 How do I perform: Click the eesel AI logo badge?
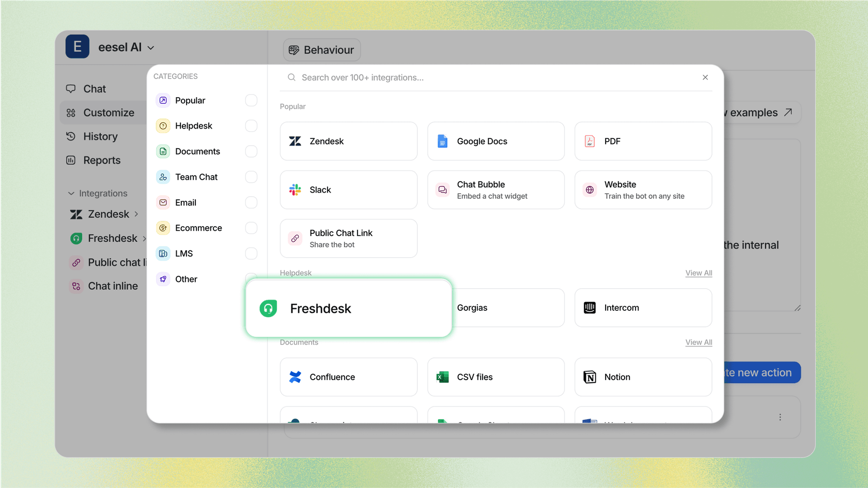pos(78,46)
